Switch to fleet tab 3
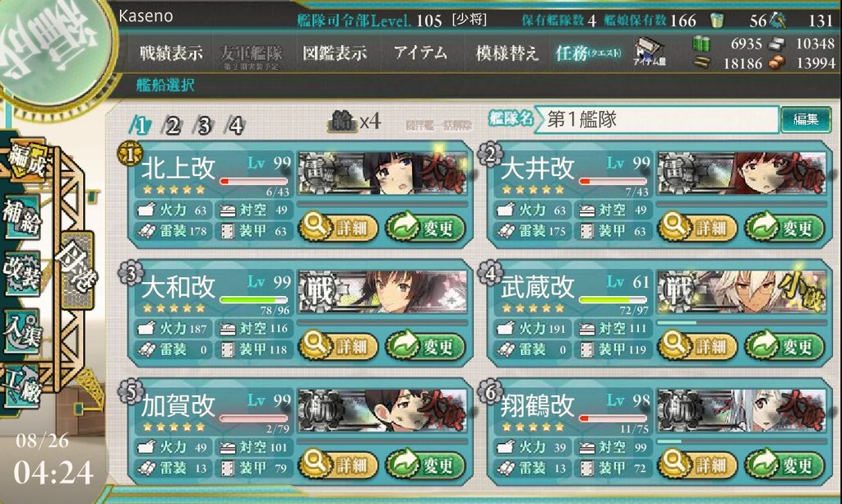The image size is (842, 504). point(204,126)
